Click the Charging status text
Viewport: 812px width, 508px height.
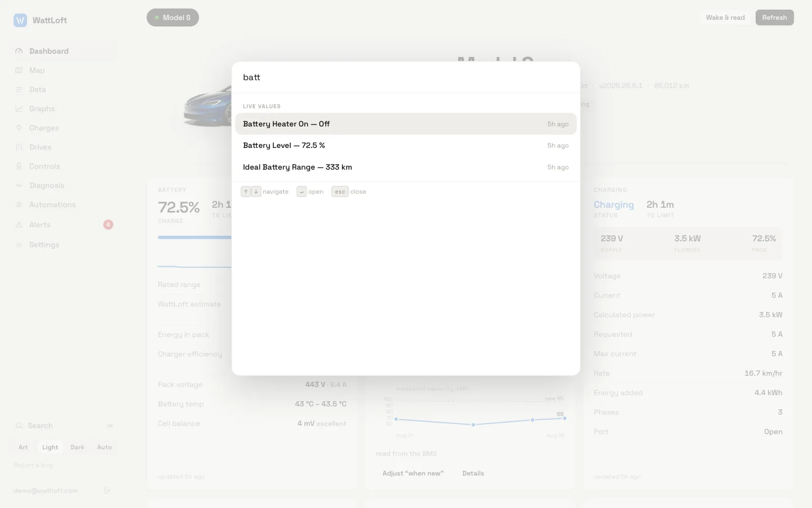click(x=614, y=205)
